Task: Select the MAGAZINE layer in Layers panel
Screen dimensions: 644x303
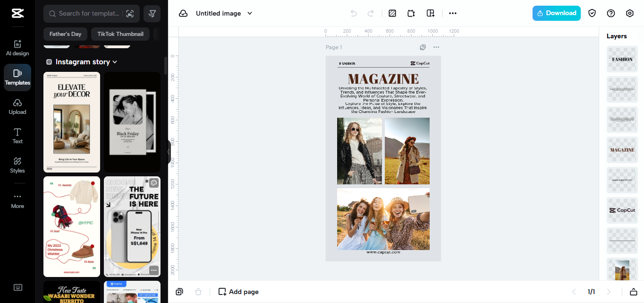Action: [622, 150]
